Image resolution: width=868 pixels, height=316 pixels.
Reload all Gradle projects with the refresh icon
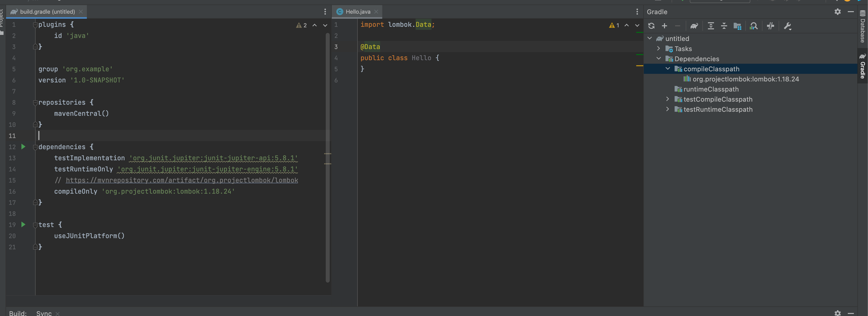(x=651, y=26)
